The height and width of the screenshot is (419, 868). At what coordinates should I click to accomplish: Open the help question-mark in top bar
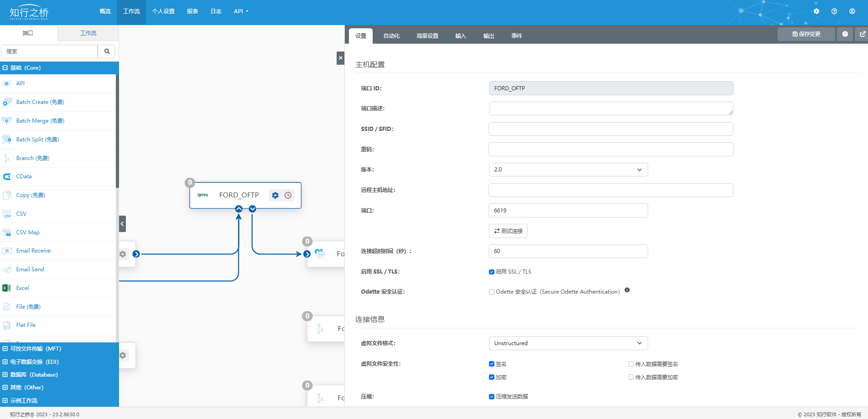pyautogui.click(x=834, y=11)
